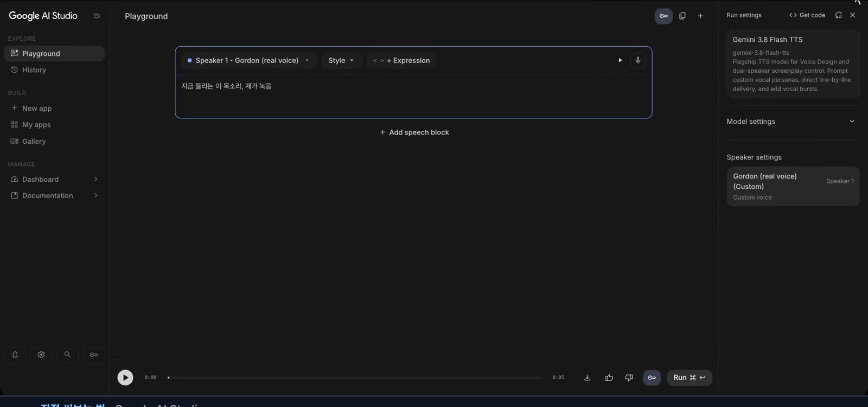
Task: Open the notifications bell
Action: point(15,355)
